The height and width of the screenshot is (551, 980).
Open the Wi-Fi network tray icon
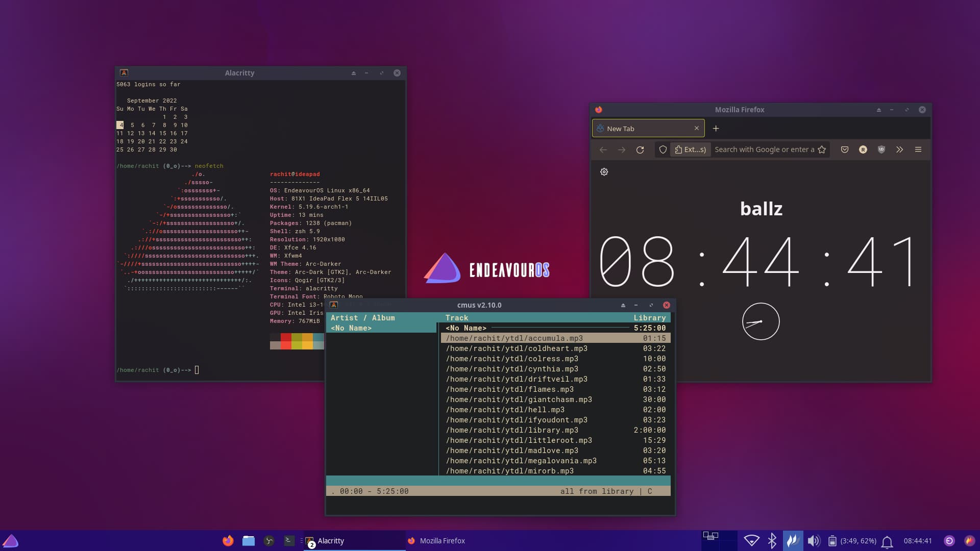click(x=751, y=540)
